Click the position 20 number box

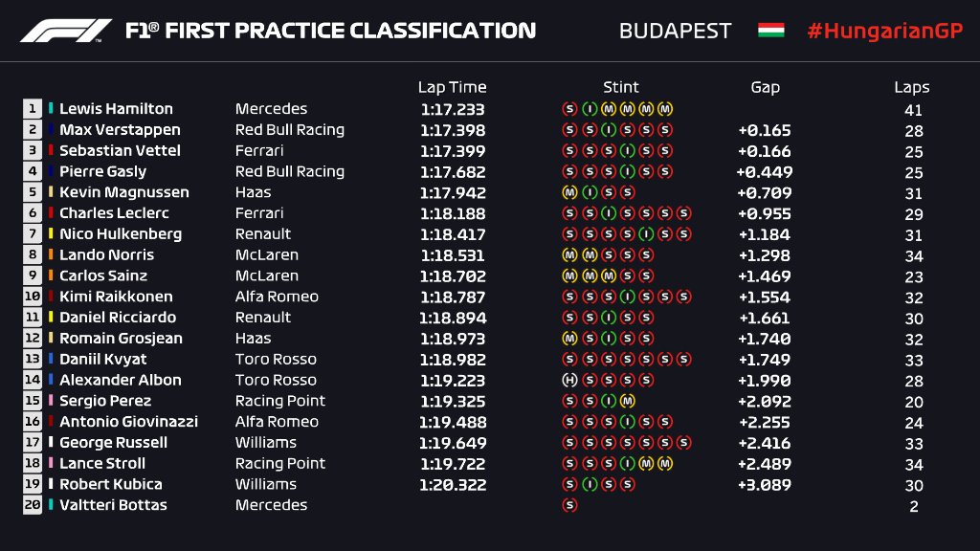33,505
